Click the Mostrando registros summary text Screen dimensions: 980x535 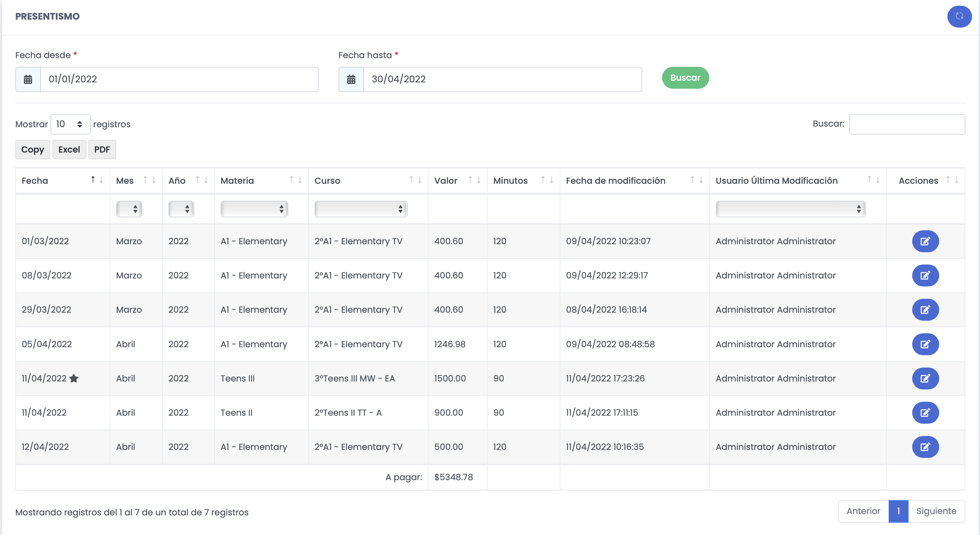(x=132, y=512)
